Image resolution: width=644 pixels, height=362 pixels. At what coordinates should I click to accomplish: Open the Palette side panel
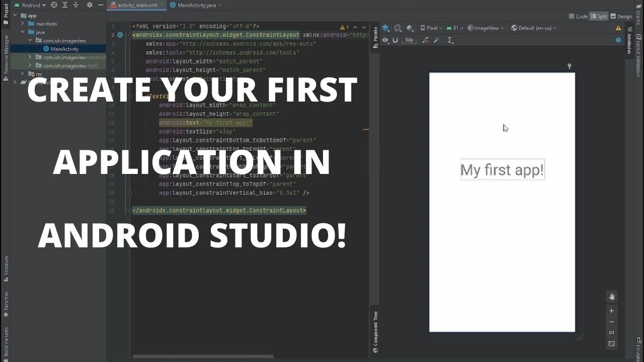[375, 38]
